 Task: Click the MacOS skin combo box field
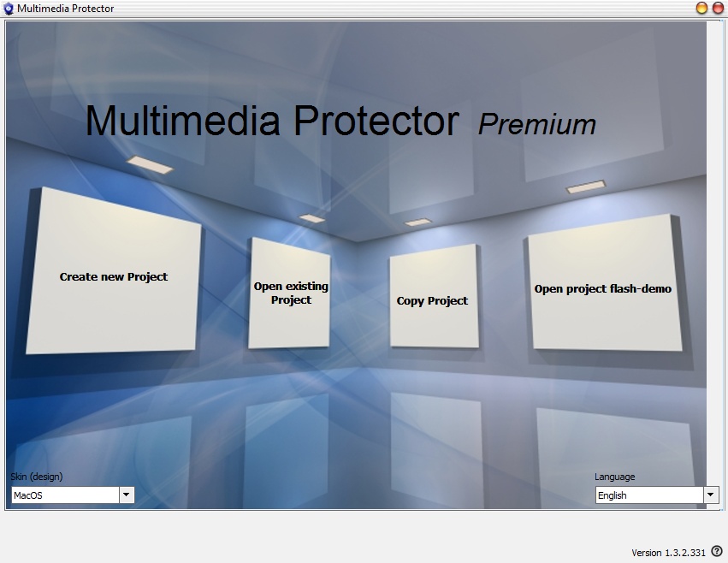[x=64, y=495]
